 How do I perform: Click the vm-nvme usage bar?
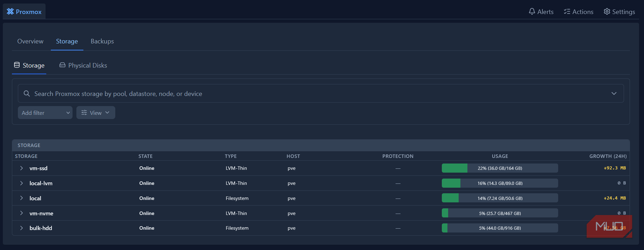tap(500, 213)
